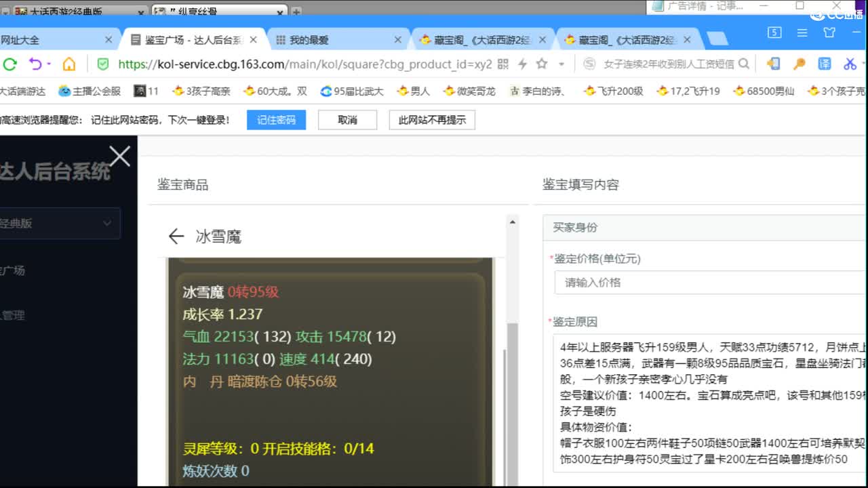Close the 鉴宝广场 tab

pos(254,40)
